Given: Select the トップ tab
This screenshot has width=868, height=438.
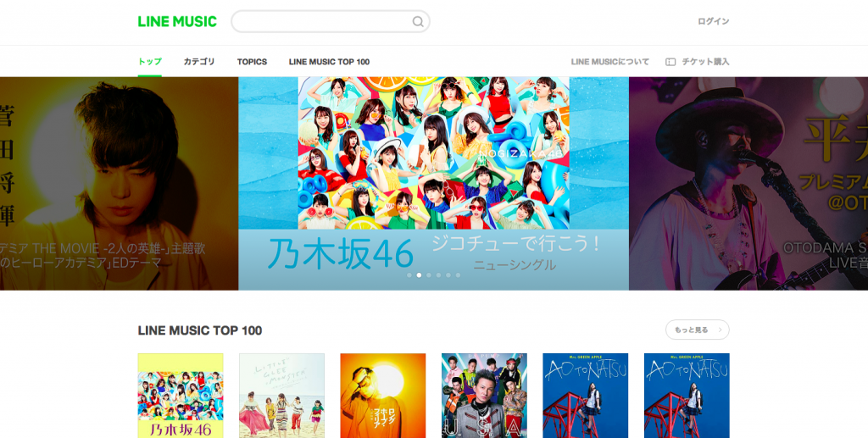Looking at the screenshot, I should (150, 62).
